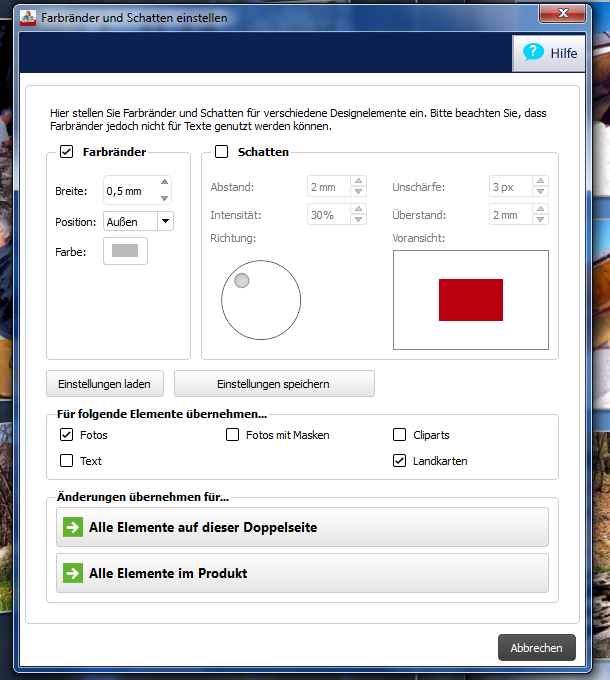Screen dimensions: 610x680
Task: Click green arrow icon beside Produkt option
Action: (x=72, y=573)
